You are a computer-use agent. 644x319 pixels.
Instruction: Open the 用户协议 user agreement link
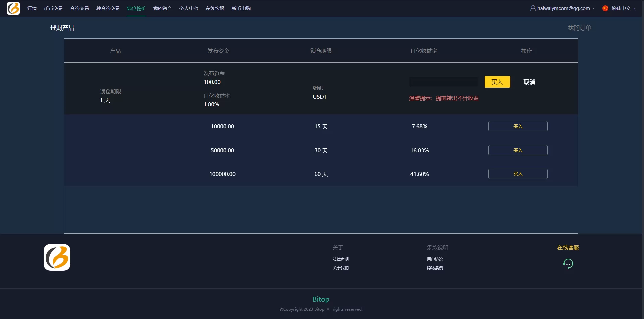click(435, 259)
